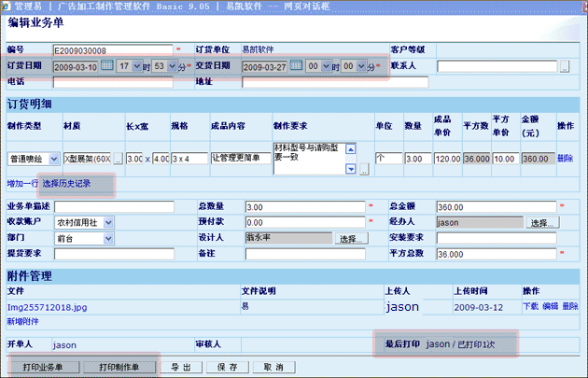
Task: Click the small browse button beside 材质 field
Action: [x=118, y=159]
